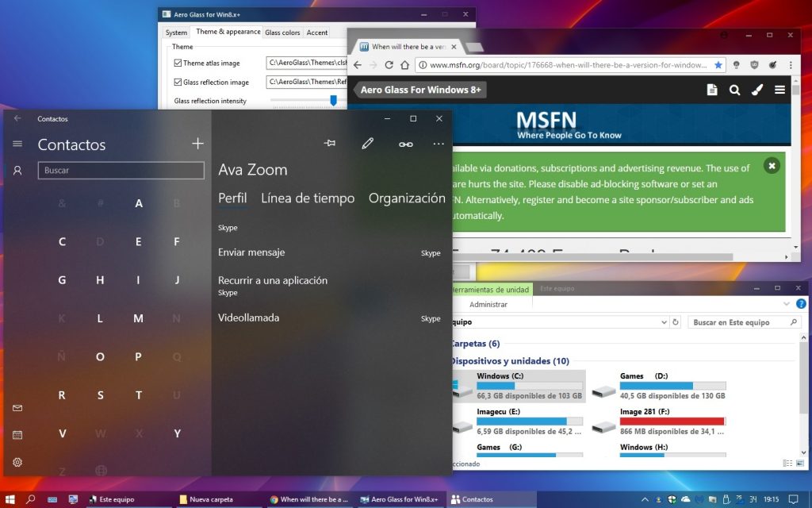This screenshot has width=812, height=508.
Task: Pin the Ava Zoom contact
Action: click(329, 143)
